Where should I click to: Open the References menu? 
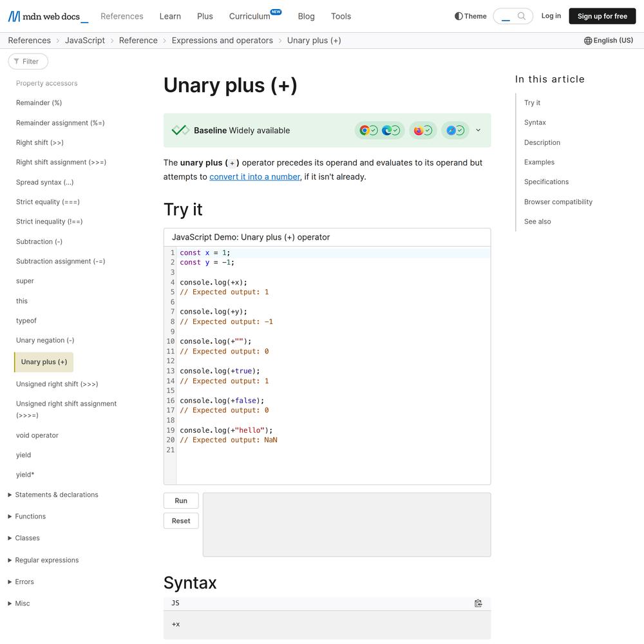pyautogui.click(x=122, y=16)
